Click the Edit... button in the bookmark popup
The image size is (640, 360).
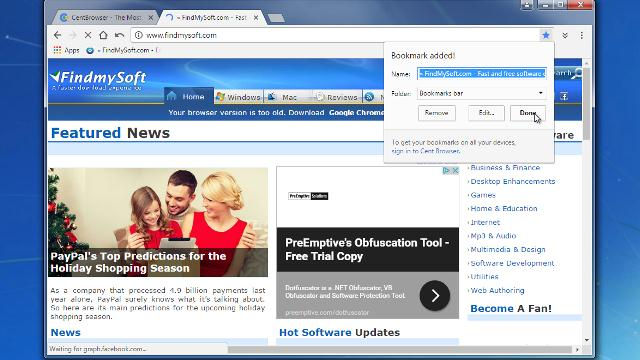[x=486, y=113]
